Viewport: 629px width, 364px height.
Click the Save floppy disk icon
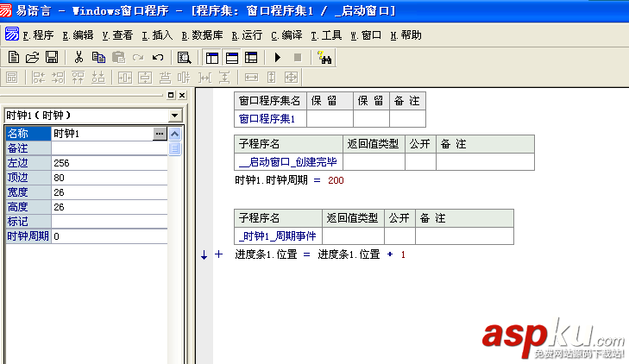tap(52, 57)
